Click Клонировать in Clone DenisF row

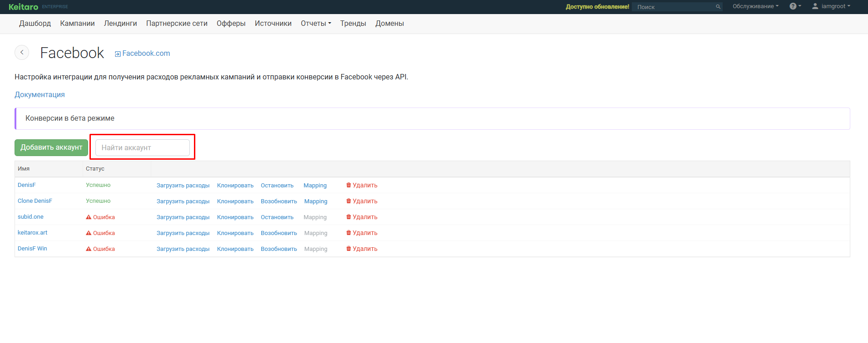coord(235,201)
